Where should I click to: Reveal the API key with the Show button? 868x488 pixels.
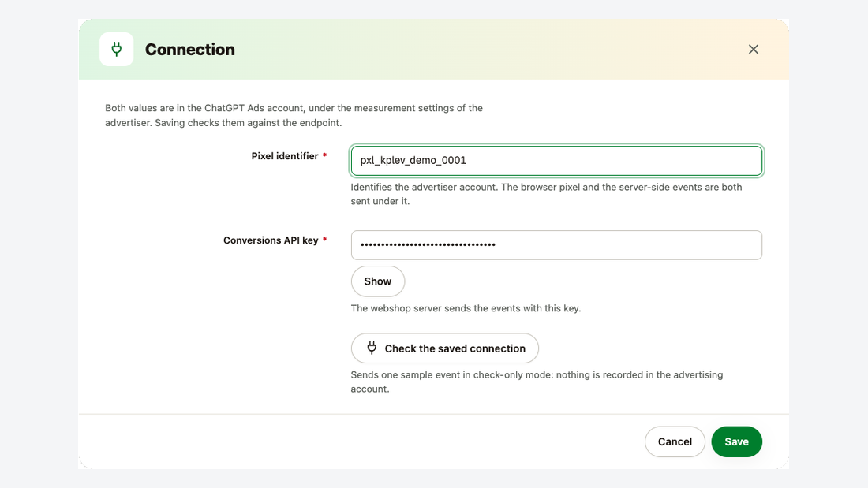coord(377,281)
